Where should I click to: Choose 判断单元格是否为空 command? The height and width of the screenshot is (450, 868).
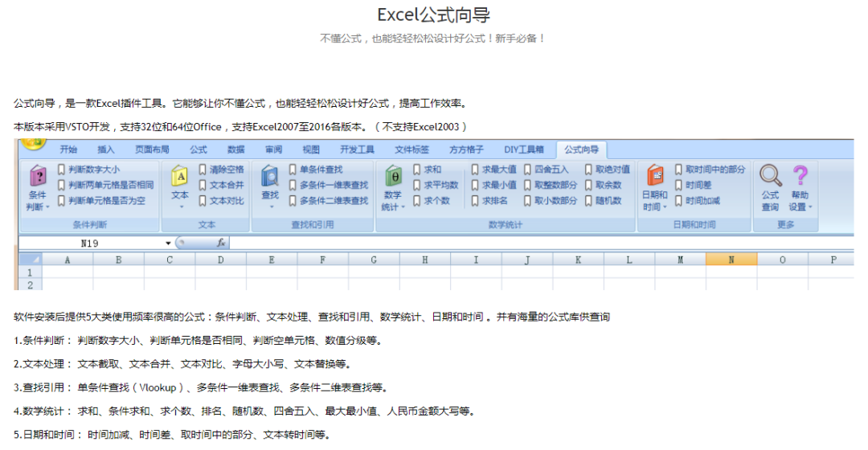tap(101, 200)
